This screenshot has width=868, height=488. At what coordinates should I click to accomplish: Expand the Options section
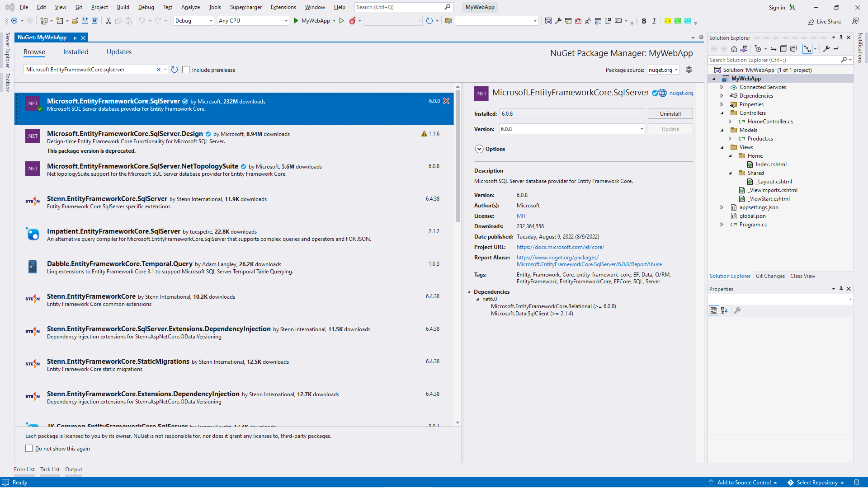479,149
